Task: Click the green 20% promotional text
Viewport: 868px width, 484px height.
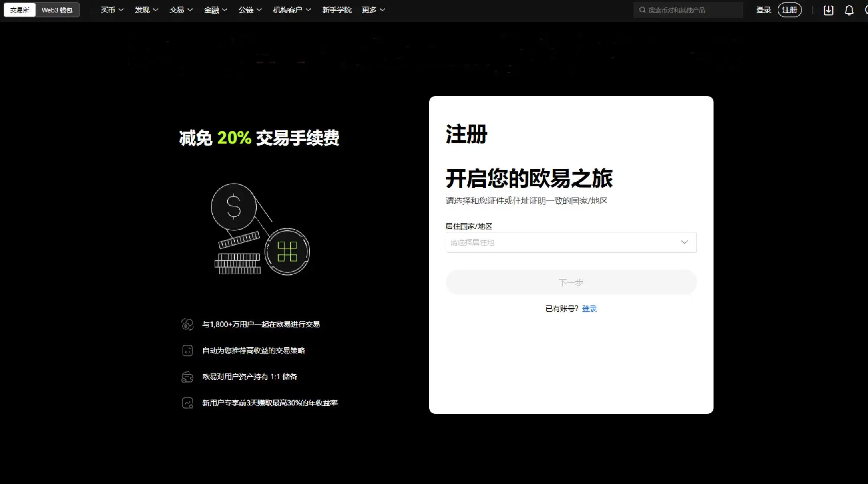Action: [x=234, y=138]
